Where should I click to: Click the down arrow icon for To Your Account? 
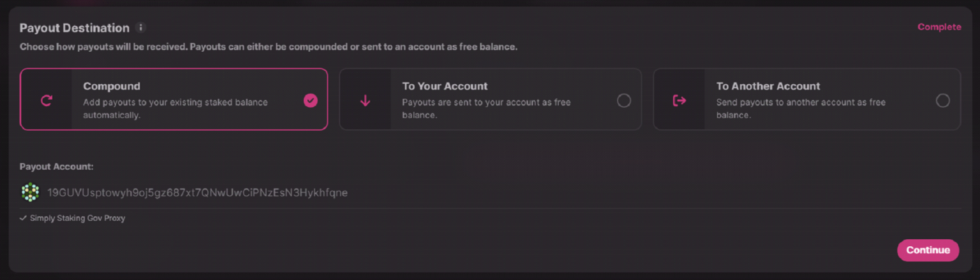365,100
